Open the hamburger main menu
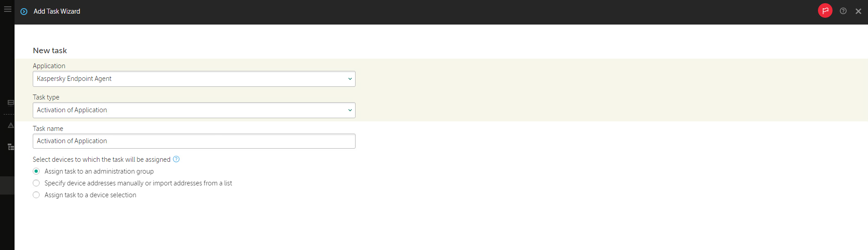868x250 pixels. pyautogui.click(x=7, y=9)
